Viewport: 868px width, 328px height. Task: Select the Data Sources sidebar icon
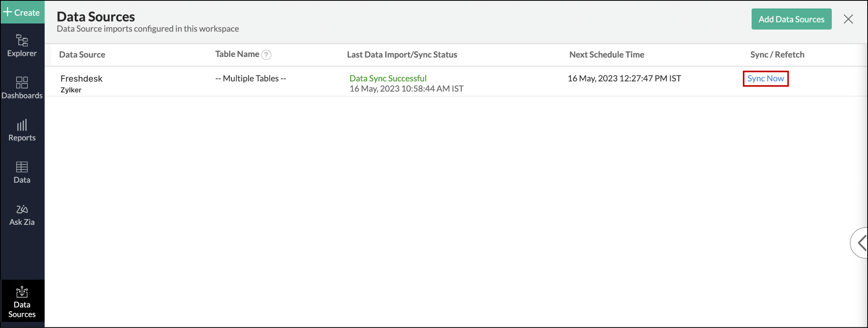tap(22, 293)
